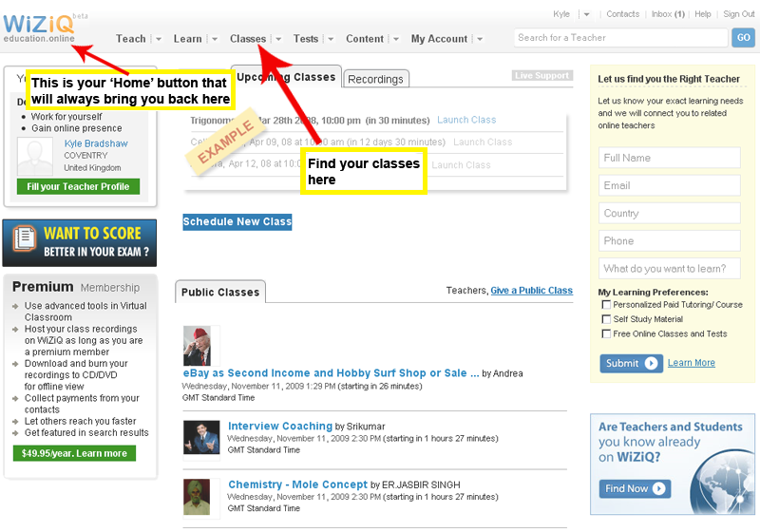Image resolution: width=760 pixels, height=532 pixels.
Task: Click Schedule New Class
Action: tap(237, 222)
